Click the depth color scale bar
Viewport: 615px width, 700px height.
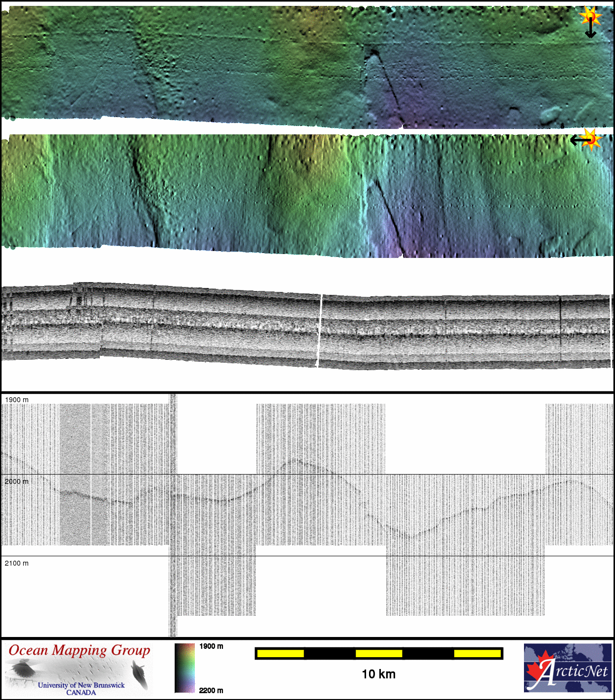184,668
